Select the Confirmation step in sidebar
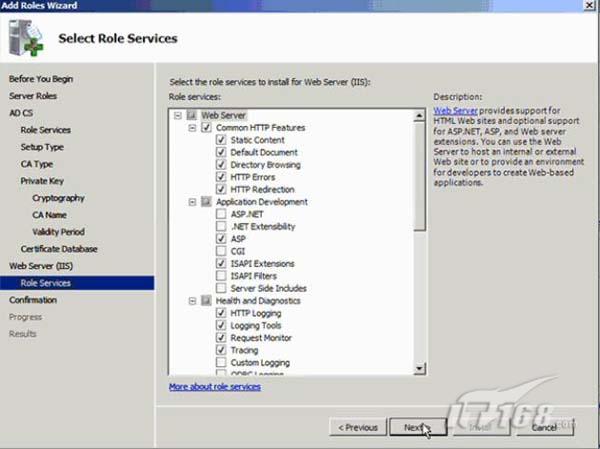The height and width of the screenshot is (449, 600). click(x=33, y=300)
